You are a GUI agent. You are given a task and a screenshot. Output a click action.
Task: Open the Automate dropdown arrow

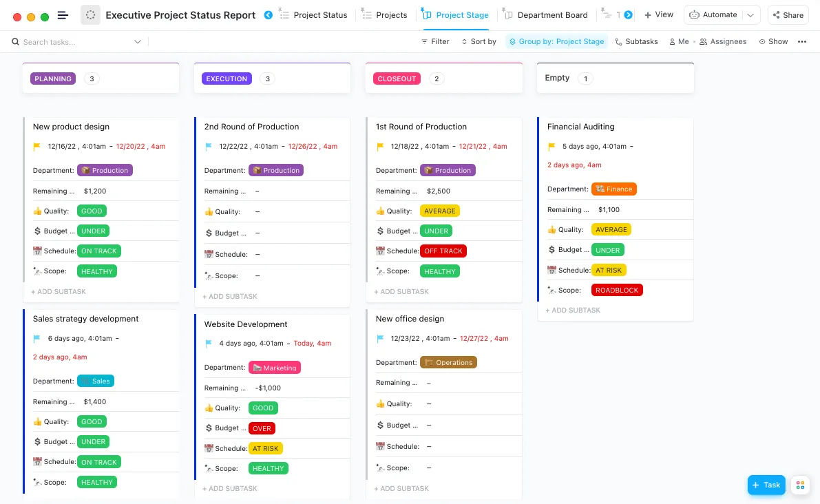tap(750, 15)
